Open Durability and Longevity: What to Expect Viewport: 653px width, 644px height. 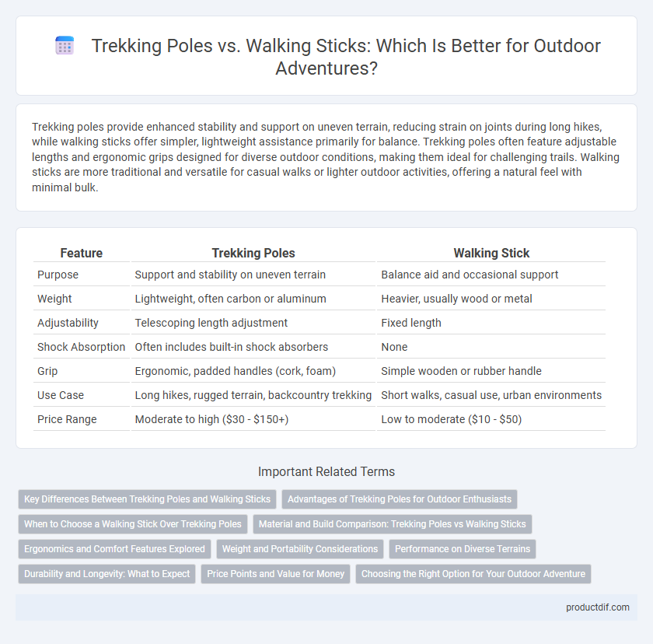click(x=107, y=574)
